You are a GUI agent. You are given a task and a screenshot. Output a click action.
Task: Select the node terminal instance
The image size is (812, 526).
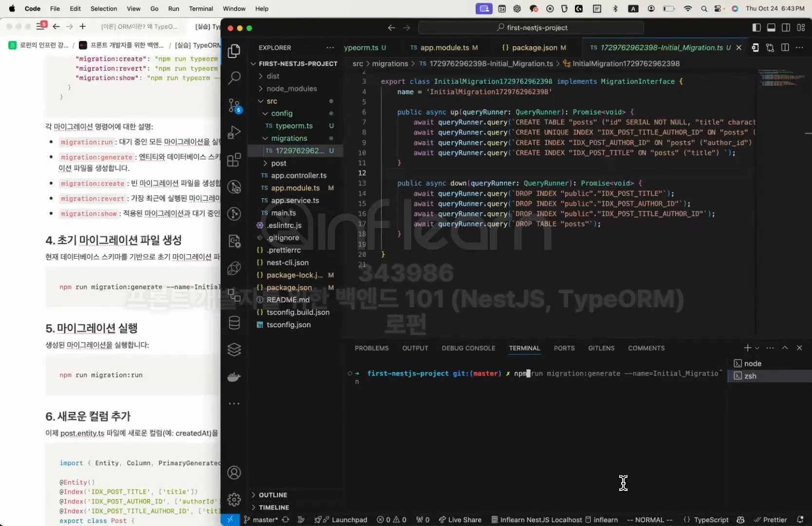pyautogui.click(x=770, y=363)
